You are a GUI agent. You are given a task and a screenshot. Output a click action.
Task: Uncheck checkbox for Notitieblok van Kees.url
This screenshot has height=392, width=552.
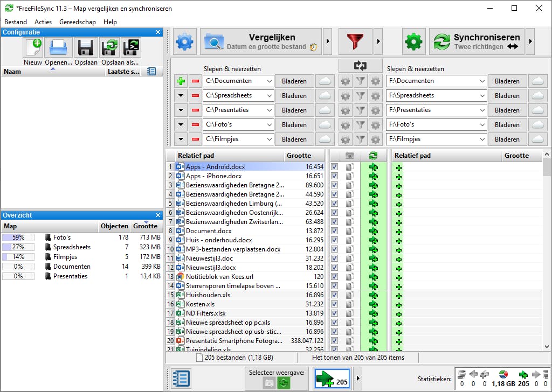tap(334, 277)
